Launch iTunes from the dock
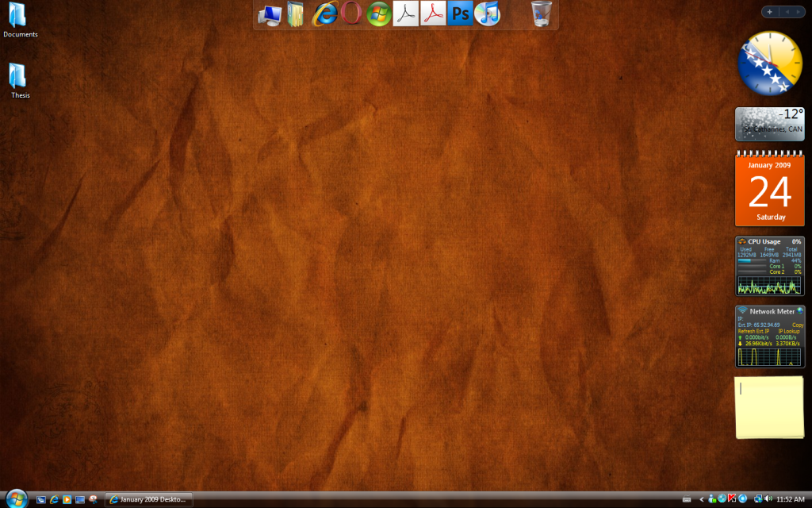 488,13
